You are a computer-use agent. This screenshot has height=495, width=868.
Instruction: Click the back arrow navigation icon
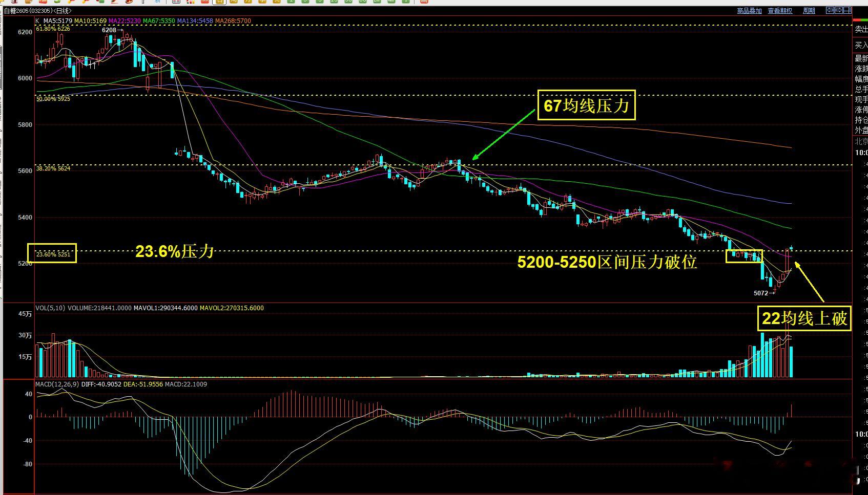click(830, 10)
